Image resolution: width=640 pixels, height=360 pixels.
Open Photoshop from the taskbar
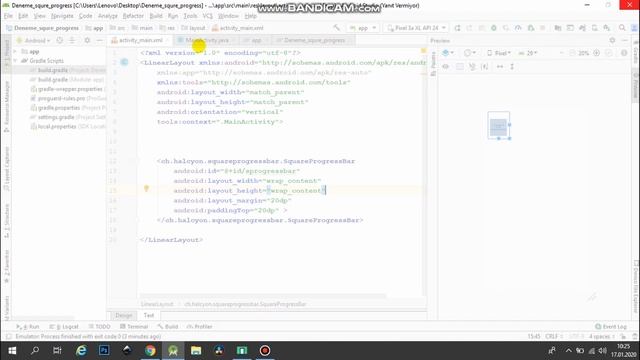[104, 351]
